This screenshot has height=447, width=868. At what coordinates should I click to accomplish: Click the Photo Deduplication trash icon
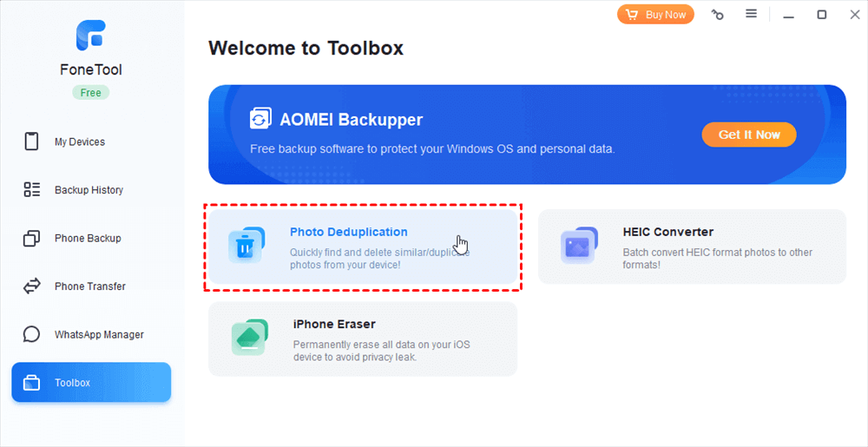245,247
